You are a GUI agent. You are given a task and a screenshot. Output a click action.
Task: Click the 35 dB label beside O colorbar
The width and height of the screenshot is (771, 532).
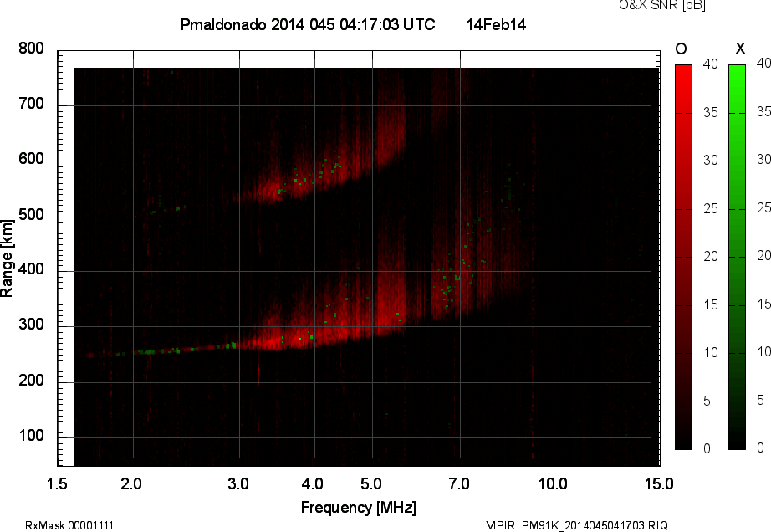coord(710,112)
